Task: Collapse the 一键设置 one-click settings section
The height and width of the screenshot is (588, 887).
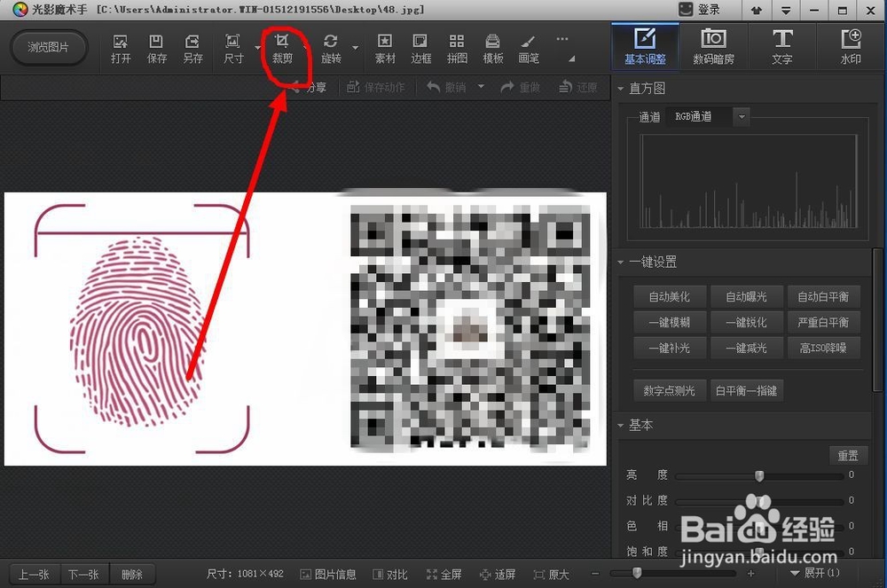Action: [x=621, y=263]
